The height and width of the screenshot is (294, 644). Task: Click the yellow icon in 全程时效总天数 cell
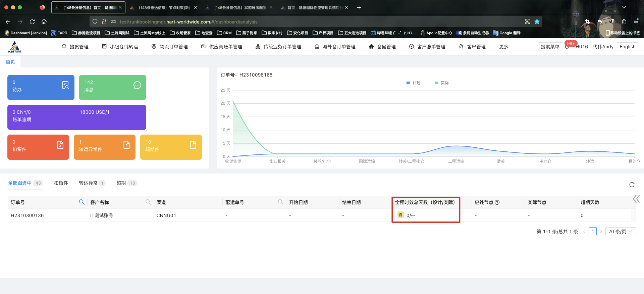coord(400,215)
